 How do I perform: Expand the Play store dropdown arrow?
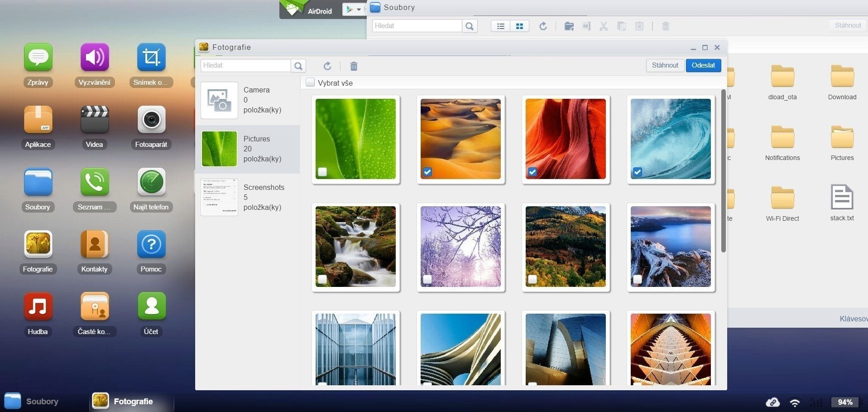click(x=359, y=10)
